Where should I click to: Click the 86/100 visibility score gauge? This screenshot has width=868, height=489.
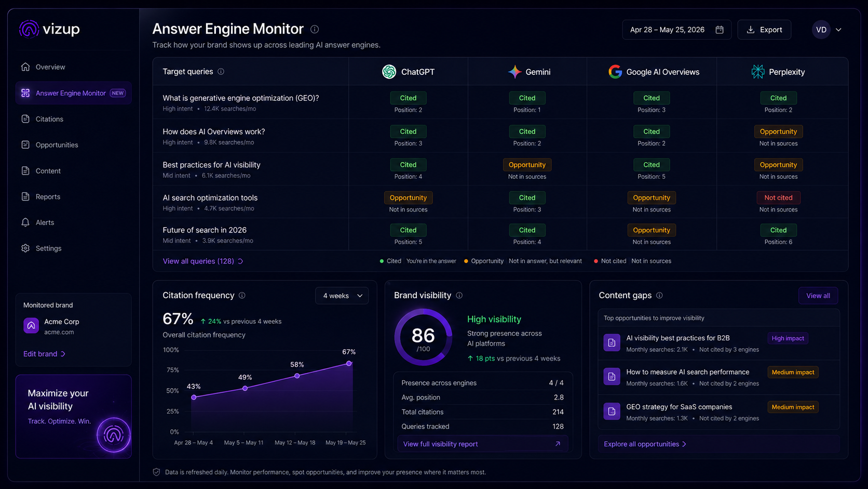[423, 338]
